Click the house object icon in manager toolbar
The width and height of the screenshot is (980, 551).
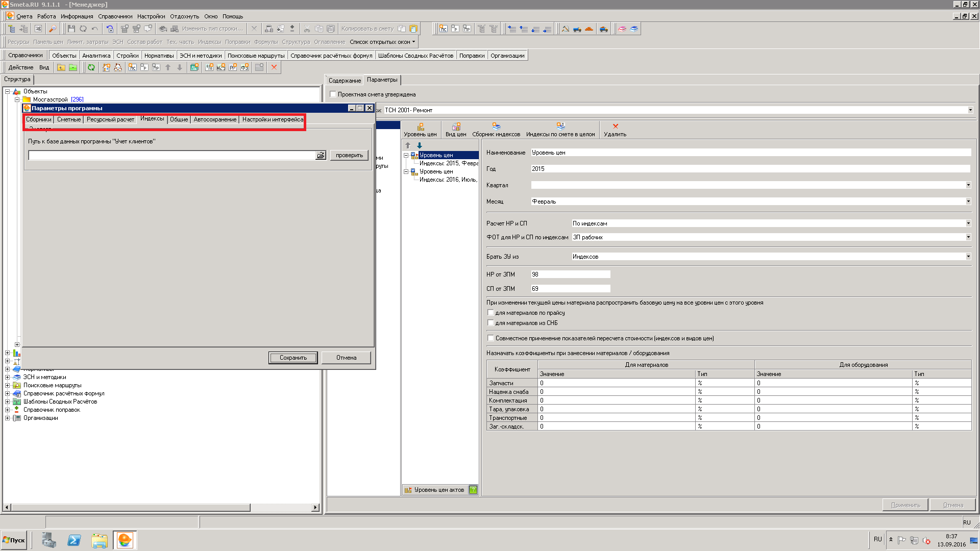coord(106,67)
